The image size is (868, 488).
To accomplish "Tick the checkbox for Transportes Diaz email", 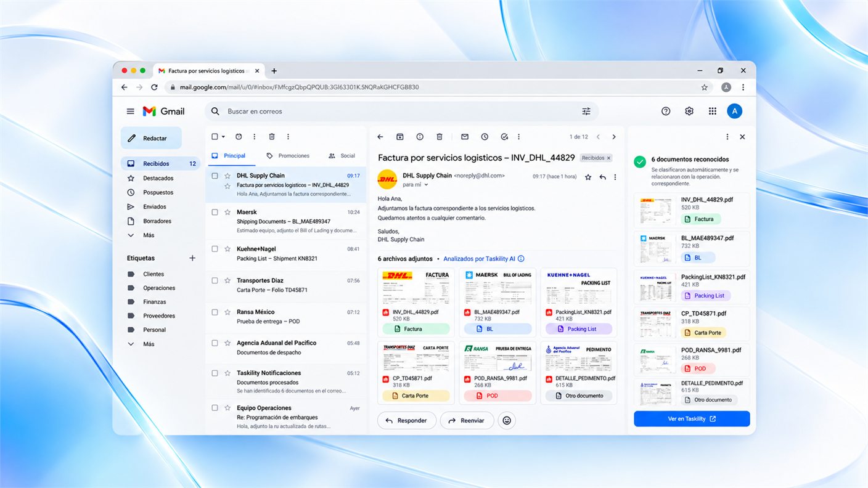I will (215, 280).
